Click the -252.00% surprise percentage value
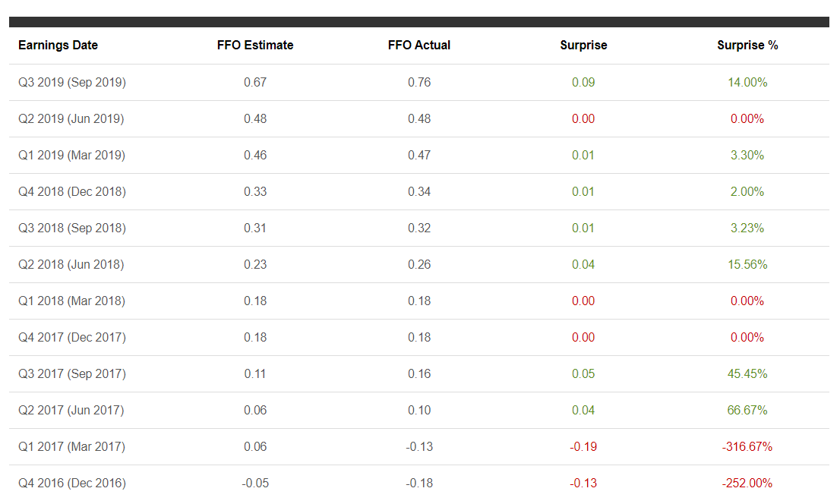This screenshot has height=504, width=840. click(x=747, y=483)
